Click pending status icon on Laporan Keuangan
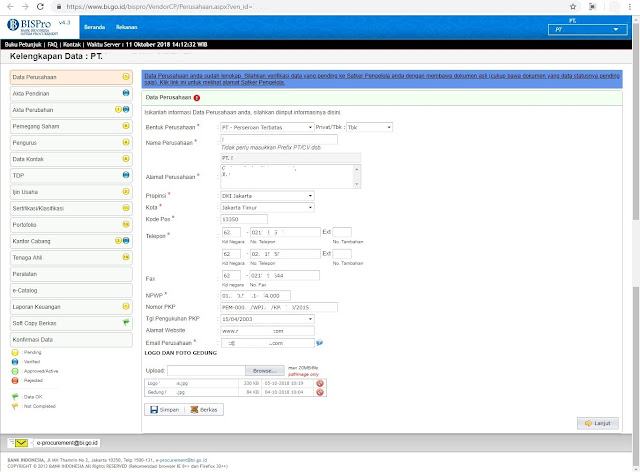This screenshot has width=640, height=472. click(126, 306)
